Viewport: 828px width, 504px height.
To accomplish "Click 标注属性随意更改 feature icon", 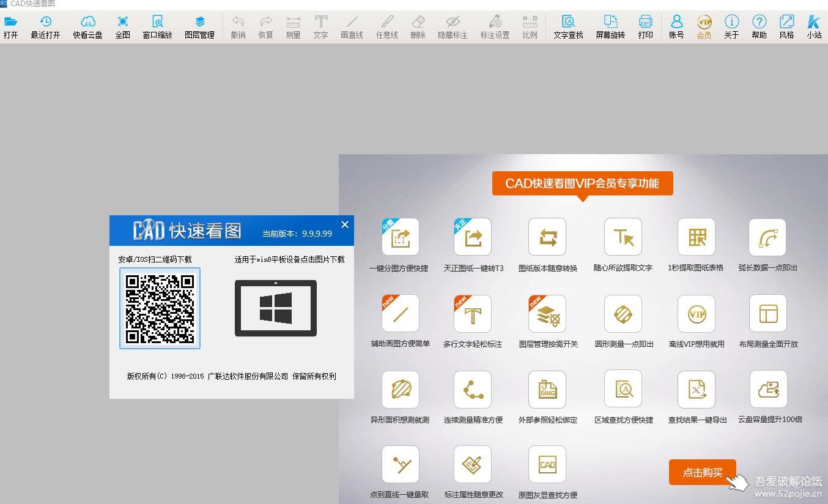I will coord(473,464).
